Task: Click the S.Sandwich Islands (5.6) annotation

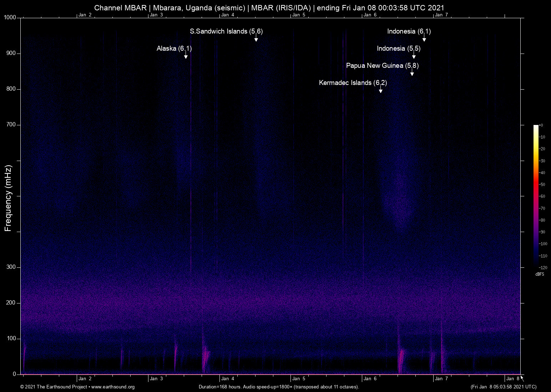Action: pos(226,31)
